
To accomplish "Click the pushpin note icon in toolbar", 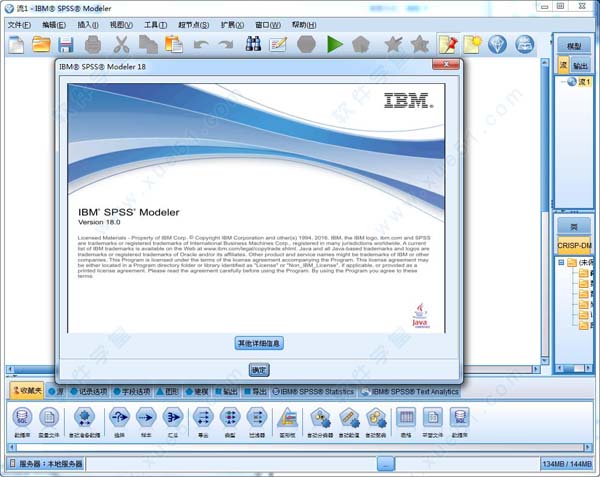I will [x=448, y=44].
